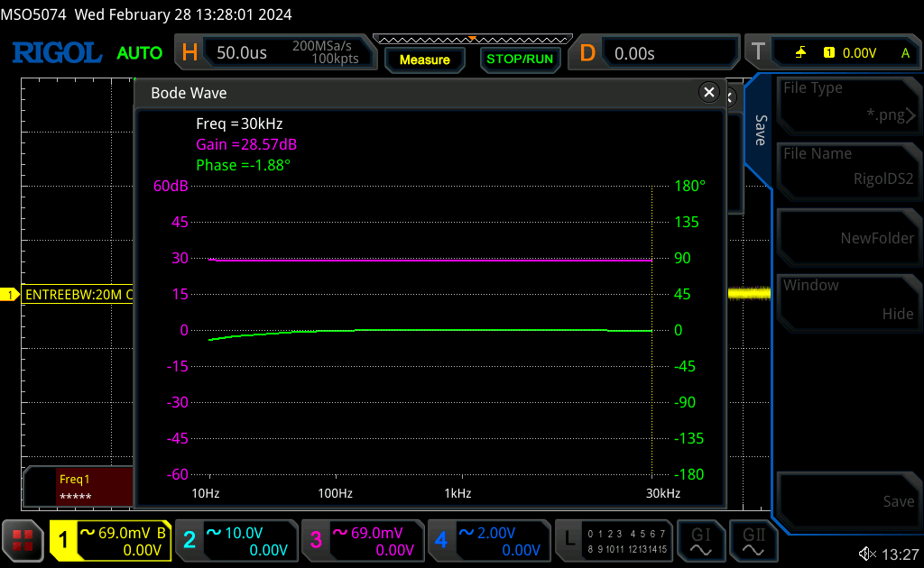Click the 30kHz axis label
This screenshot has width=924, height=568.
tap(663, 493)
